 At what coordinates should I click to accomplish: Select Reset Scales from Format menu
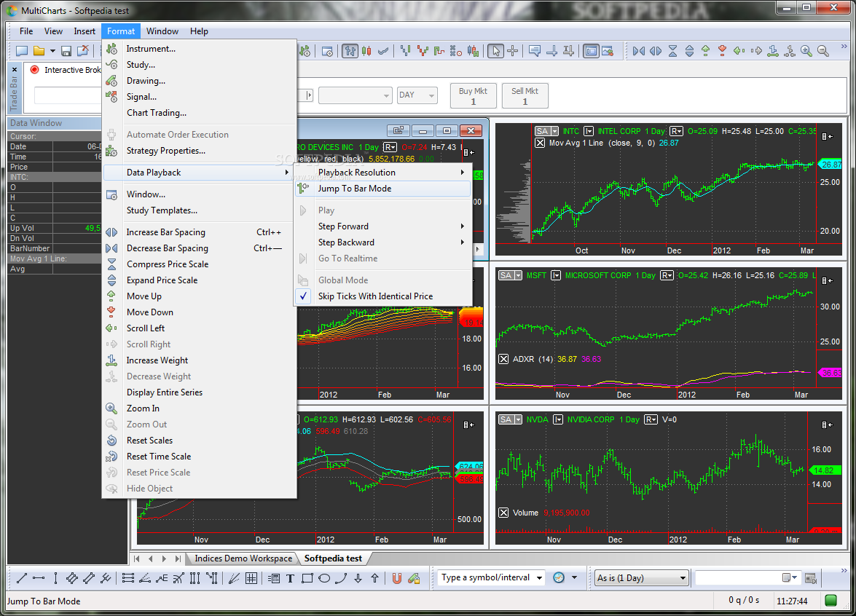click(200, 441)
